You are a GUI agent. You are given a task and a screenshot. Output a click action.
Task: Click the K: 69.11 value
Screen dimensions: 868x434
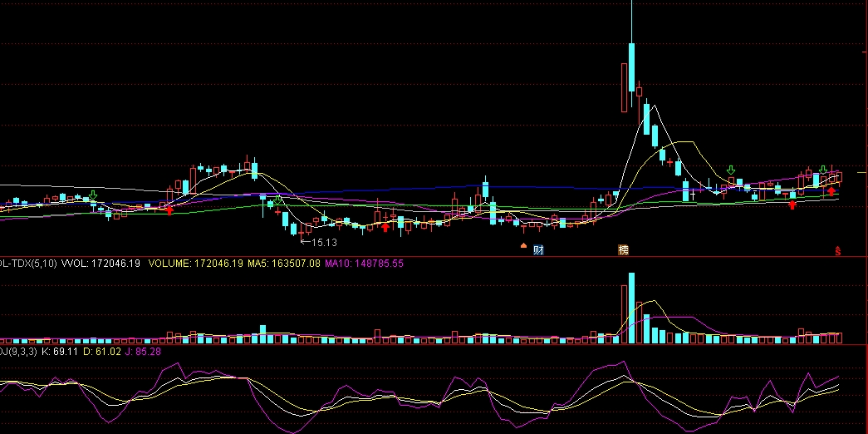coord(60,352)
